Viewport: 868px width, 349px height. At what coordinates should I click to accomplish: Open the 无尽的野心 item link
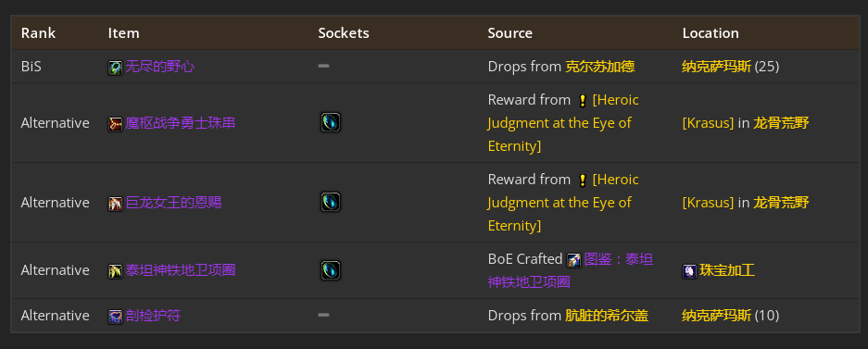[x=159, y=67]
